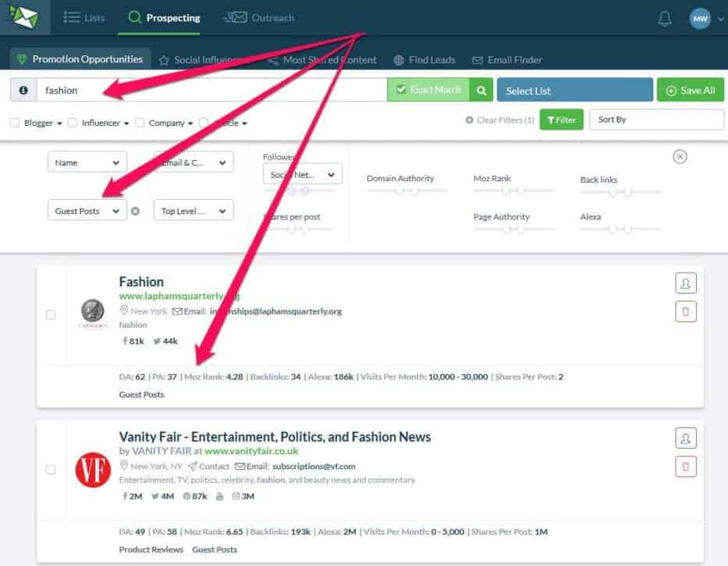The width and height of the screenshot is (728, 566).
Task: Adjust the Page Authority slider
Action: (x=513, y=228)
